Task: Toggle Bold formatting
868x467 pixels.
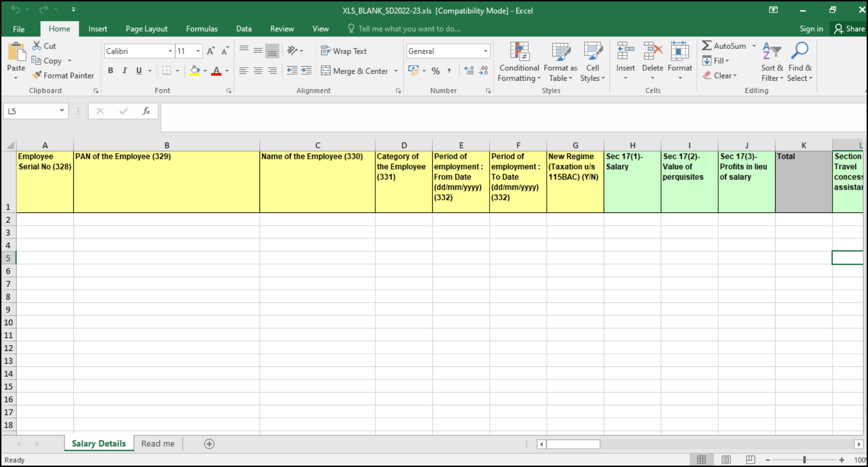Action: [111, 71]
